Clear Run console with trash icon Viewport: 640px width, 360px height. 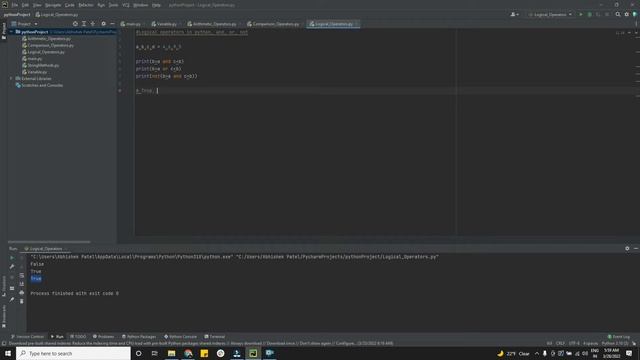[22, 301]
